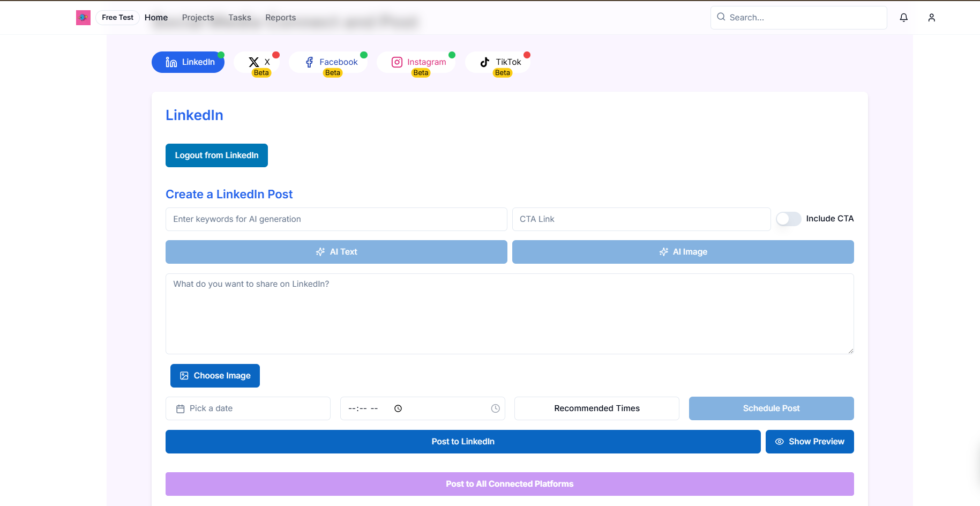Screen dimensions: 980x506
Task: Click the time entry field
Action: tap(422, 408)
